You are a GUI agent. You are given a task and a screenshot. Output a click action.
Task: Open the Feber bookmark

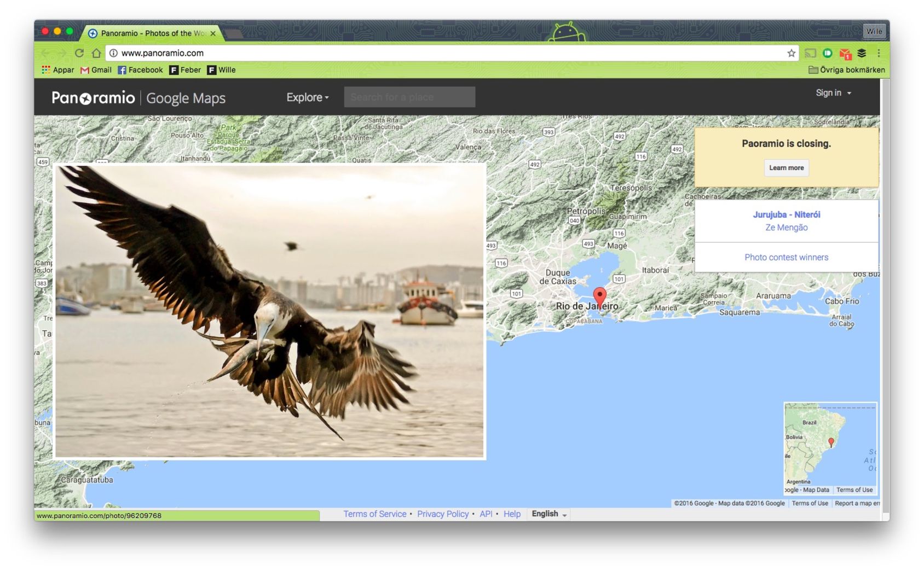click(185, 70)
